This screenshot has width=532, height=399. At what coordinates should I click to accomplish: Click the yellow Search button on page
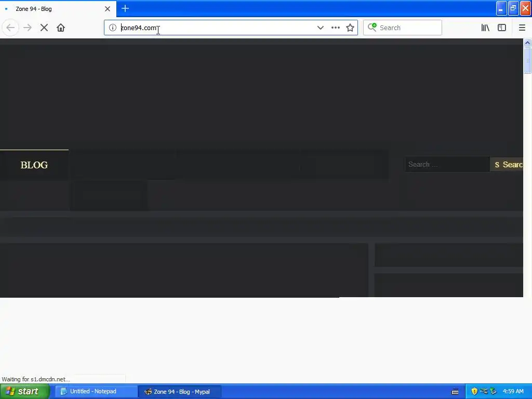pos(506,165)
